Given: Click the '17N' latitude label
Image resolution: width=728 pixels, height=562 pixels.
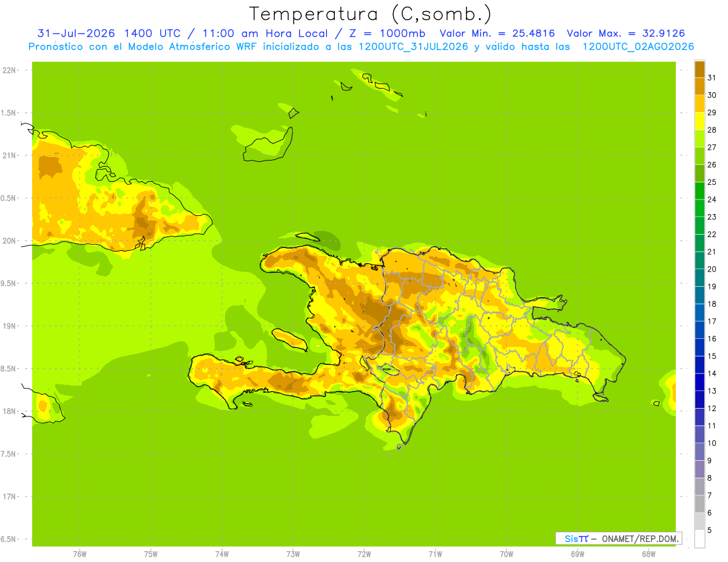Looking at the screenshot, I should pyautogui.click(x=10, y=497).
